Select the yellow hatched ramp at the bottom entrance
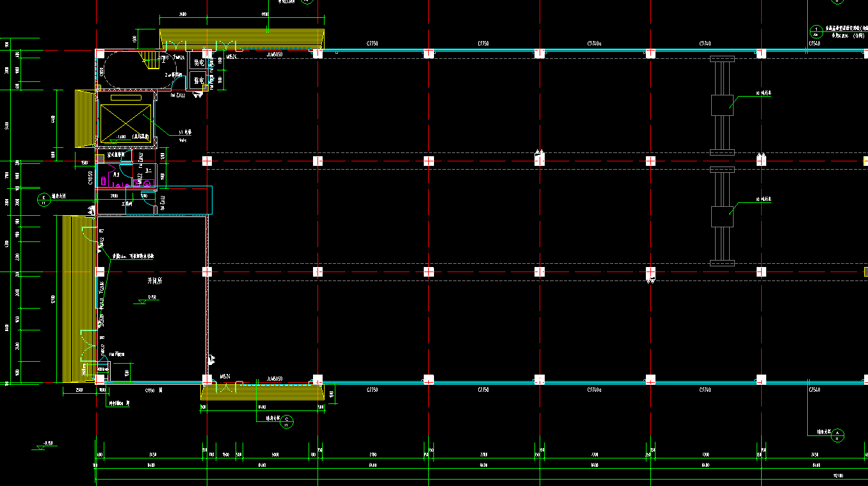This screenshot has width=868, height=486. [261, 391]
